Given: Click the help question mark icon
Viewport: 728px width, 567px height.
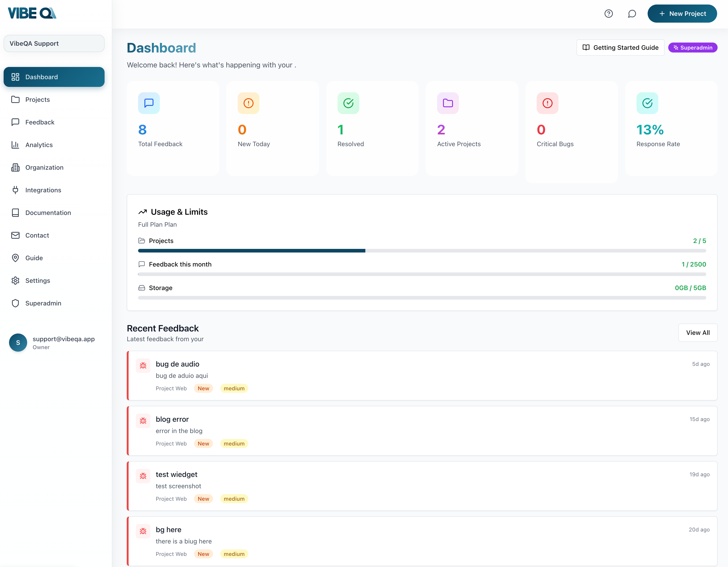Looking at the screenshot, I should pyautogui.click(x=608, y=14).
